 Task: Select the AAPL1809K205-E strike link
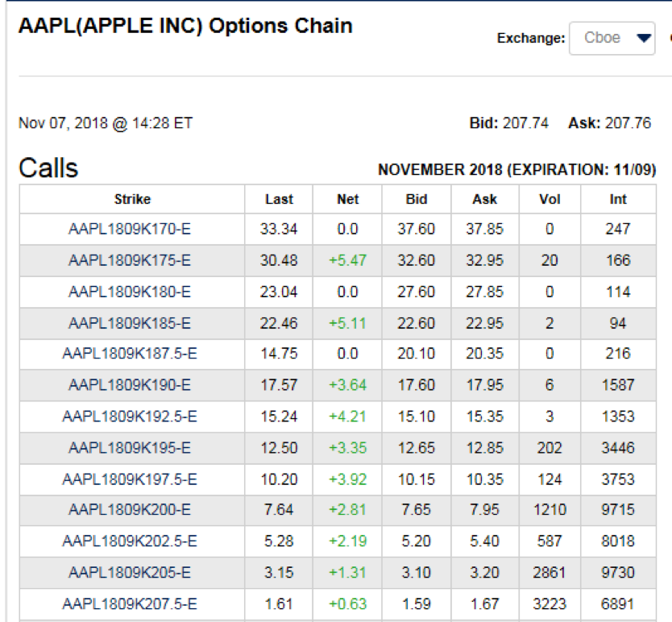130,574
